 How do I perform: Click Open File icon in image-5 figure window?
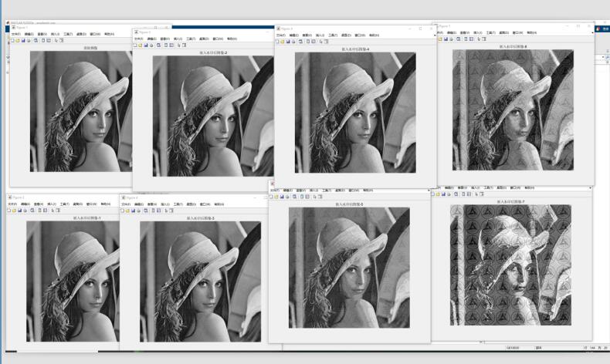coord(276,197)
